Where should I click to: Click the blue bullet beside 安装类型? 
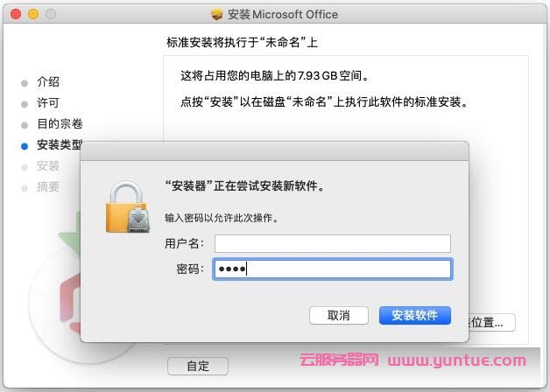(x=25, y=146)
